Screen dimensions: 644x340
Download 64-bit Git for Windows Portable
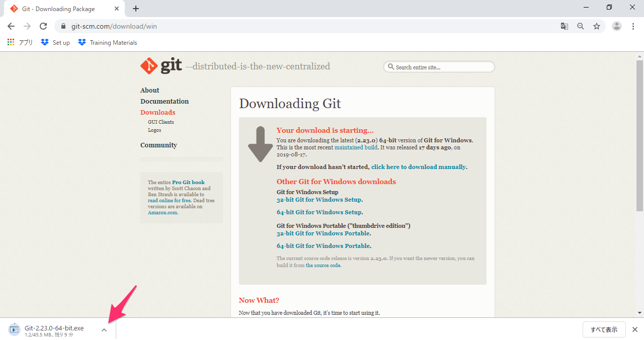tap(324, 246)
